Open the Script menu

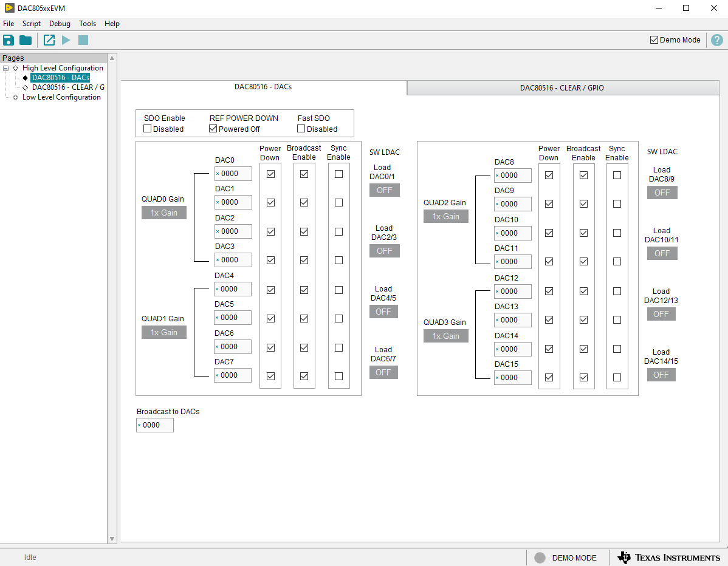[x=32, y=24]
